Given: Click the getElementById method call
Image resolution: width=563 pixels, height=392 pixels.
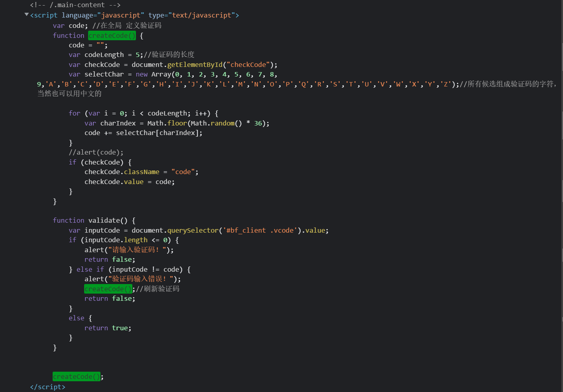Looking at the screenshot, I should click(x=195, y=65).
